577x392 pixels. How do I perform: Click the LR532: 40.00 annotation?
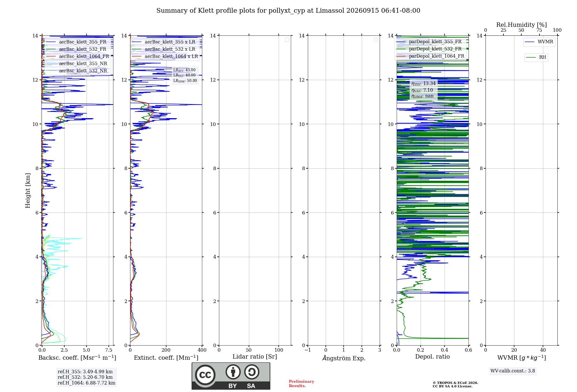184,75
